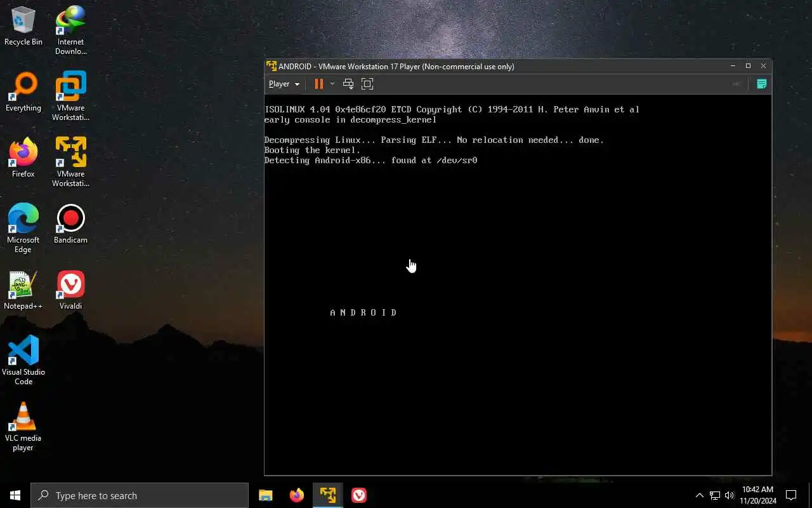Launch Internet Download Manager shortcut
812x508 pixels.
coord(70,30)
